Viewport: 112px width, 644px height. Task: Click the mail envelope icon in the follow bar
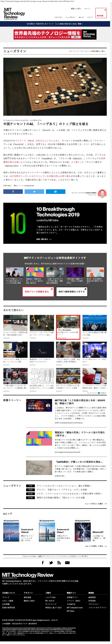point(67,563)
